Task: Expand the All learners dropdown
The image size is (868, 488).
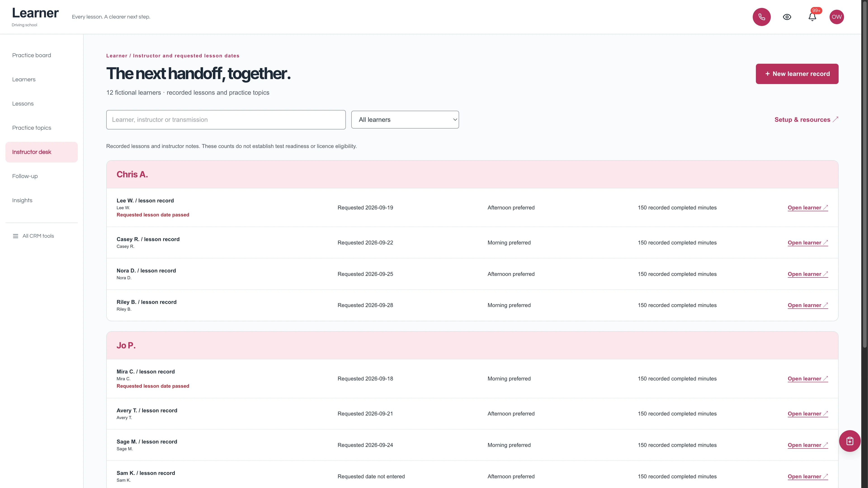Action: coord(405,120)
